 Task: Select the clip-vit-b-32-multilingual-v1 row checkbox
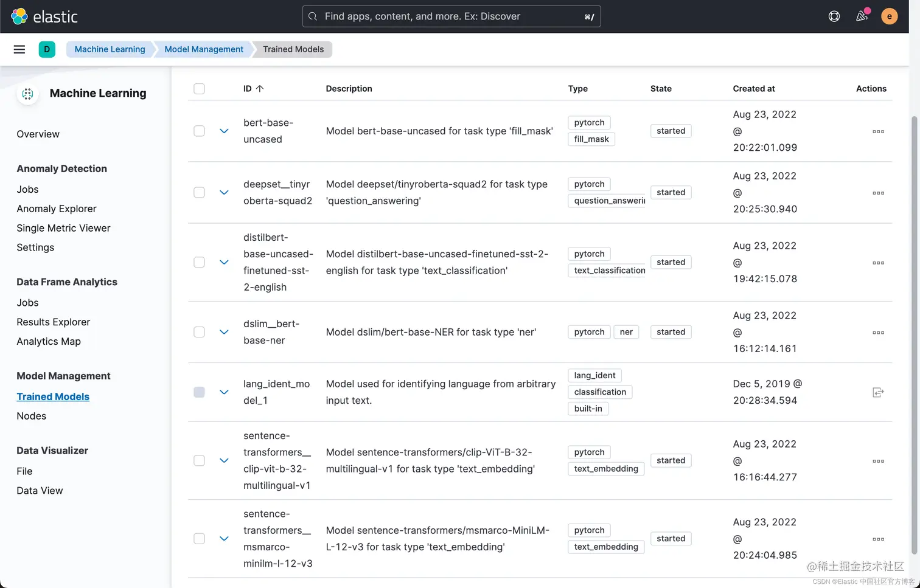pyautogui.click(x=199, y=460)
